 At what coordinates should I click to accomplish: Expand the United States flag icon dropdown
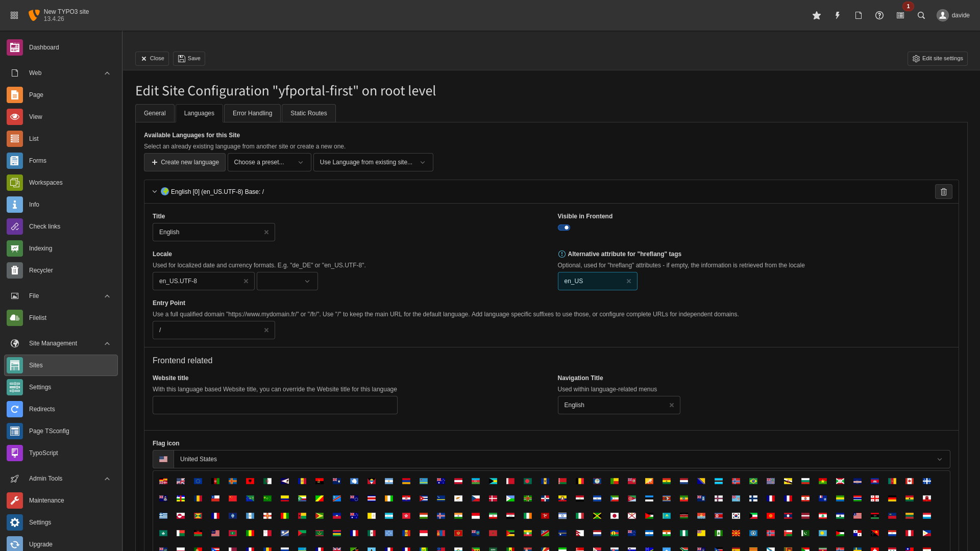pos(561,459)
